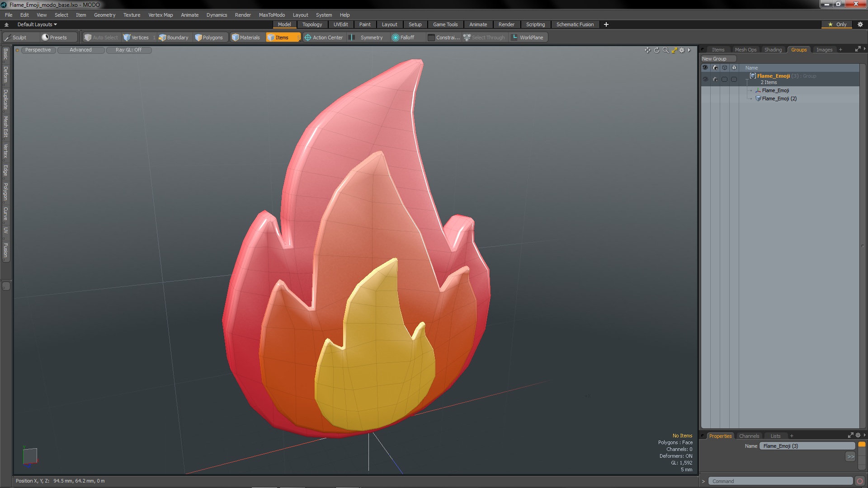This screenshot has width=868, height=488.
Task: Open the Advanced shading style dropdown
Action: pos(80,50)
